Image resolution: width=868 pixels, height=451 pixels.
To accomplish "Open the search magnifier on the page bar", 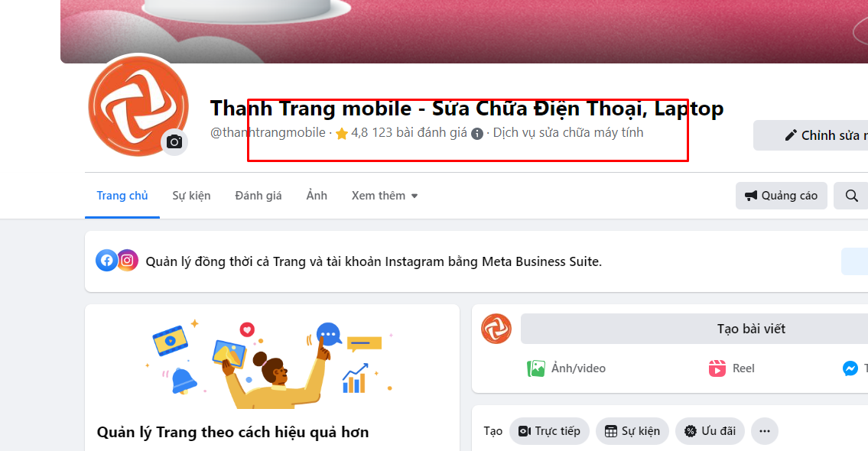I will [851, 196].
